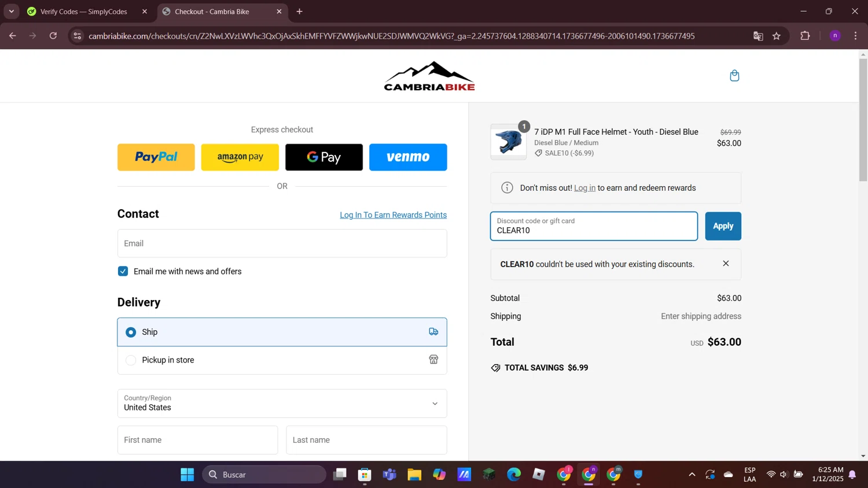Go back with the browser back arrow
Viewport: 868px width, 488px height.
tap(12, 36)
